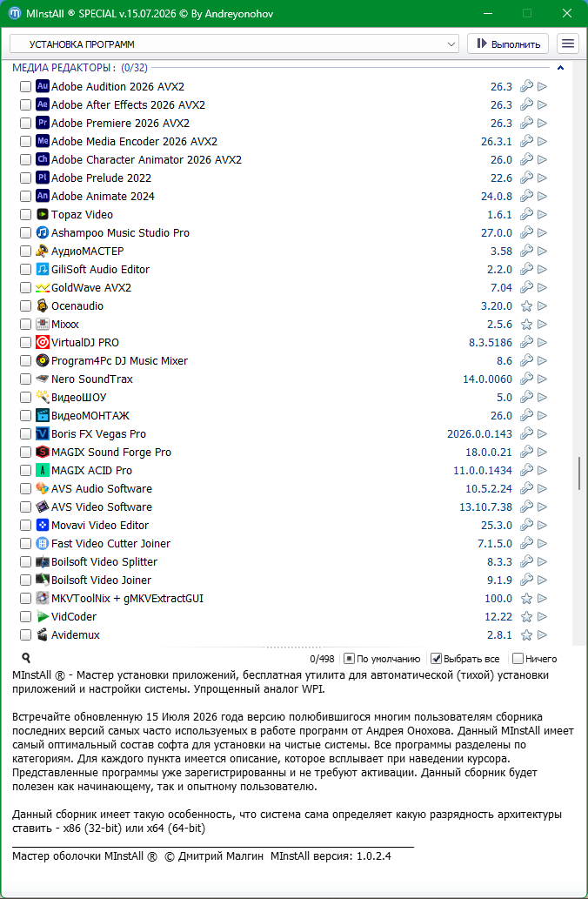Click the GoldWave app icon
Screen dimensions: 588x899
click(43, 288)
